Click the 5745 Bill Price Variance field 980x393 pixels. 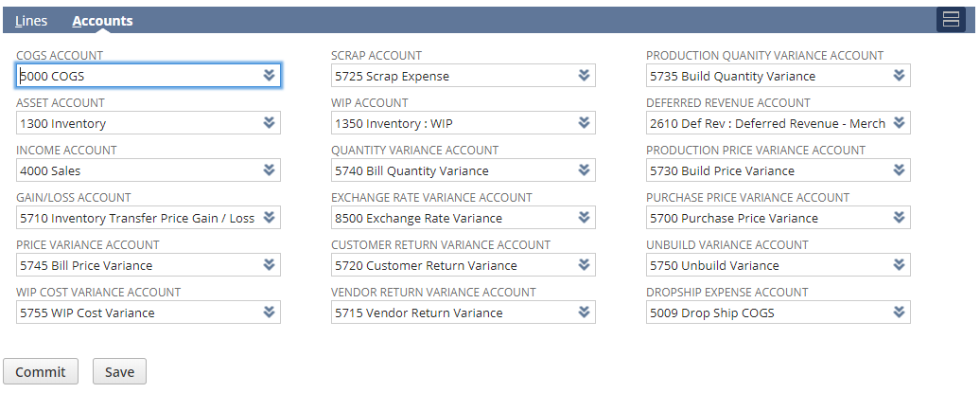(x=149, y=265)
